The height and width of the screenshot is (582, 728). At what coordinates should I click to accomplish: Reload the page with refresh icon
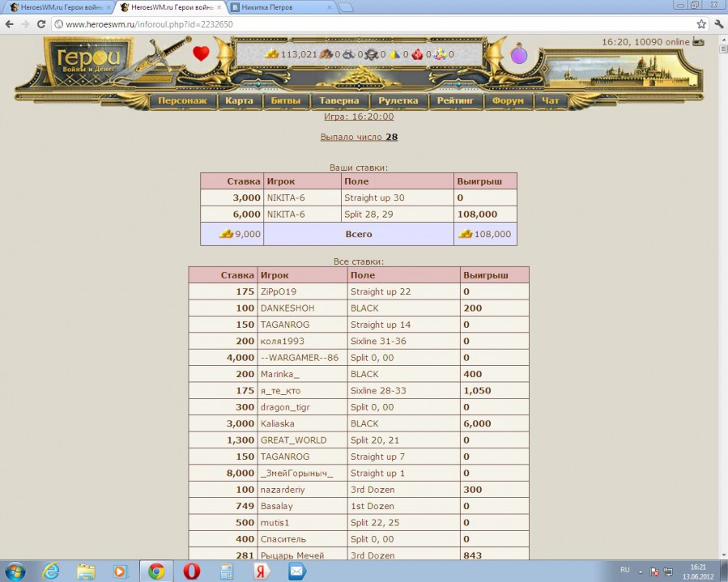(42, 24)
